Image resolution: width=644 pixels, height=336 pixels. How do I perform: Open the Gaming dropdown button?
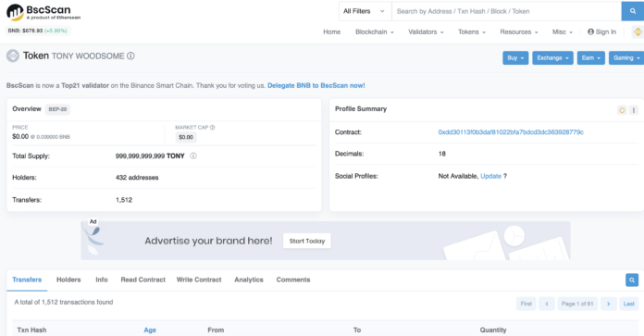point(626,58)
